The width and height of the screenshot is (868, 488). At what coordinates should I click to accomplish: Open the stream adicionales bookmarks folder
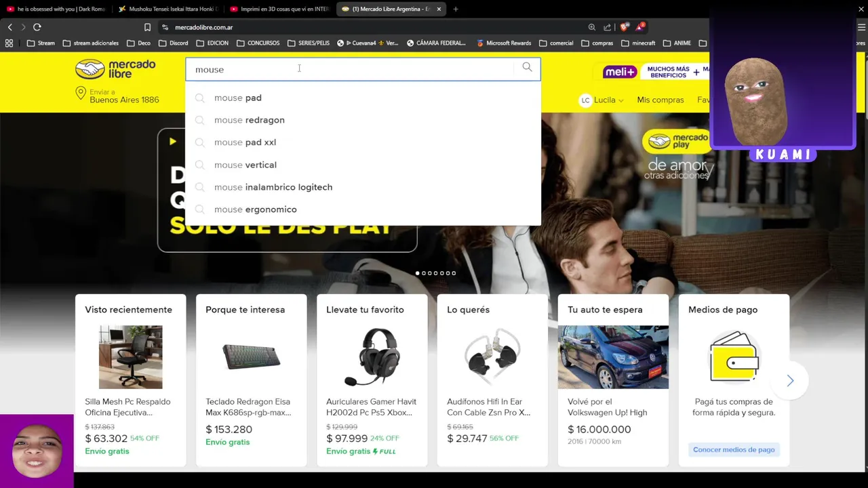tap(90, 43)
